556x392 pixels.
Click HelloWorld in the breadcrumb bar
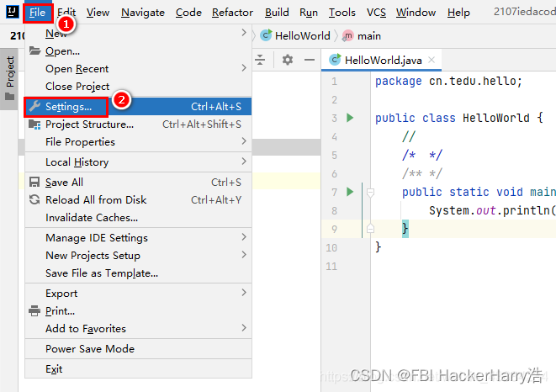tap(303, 35)
